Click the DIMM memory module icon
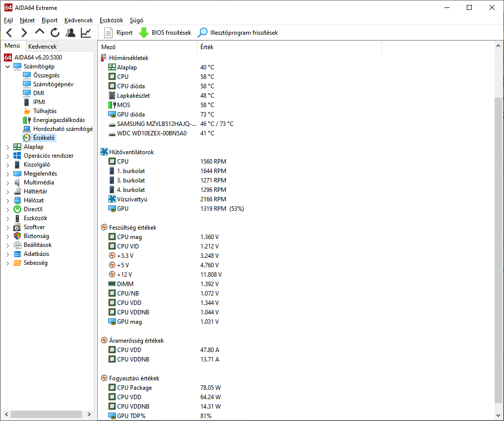The image size is (504, 421). click(112, 284)
